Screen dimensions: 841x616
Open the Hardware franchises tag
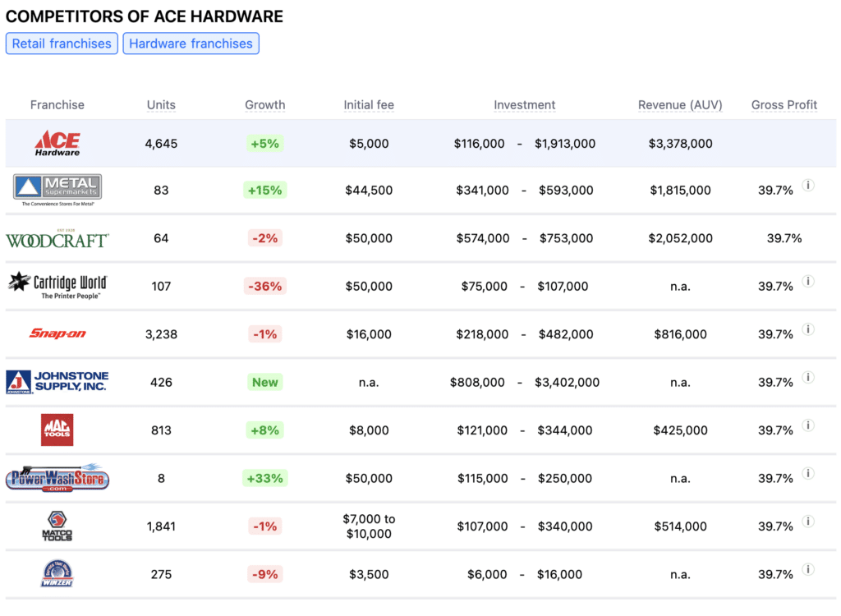pos(191,44)
